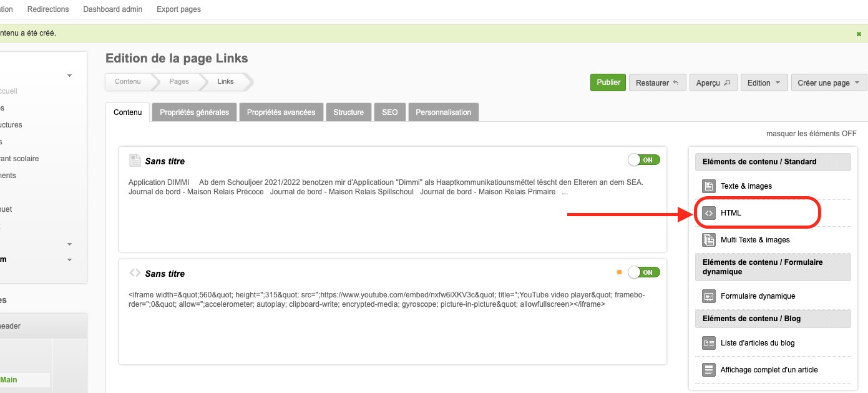Image resolution: width=868 pixels, height=393 pixels.
Task: Open the SEO tab
Action: pyautogui.click(x=389, y=112)
